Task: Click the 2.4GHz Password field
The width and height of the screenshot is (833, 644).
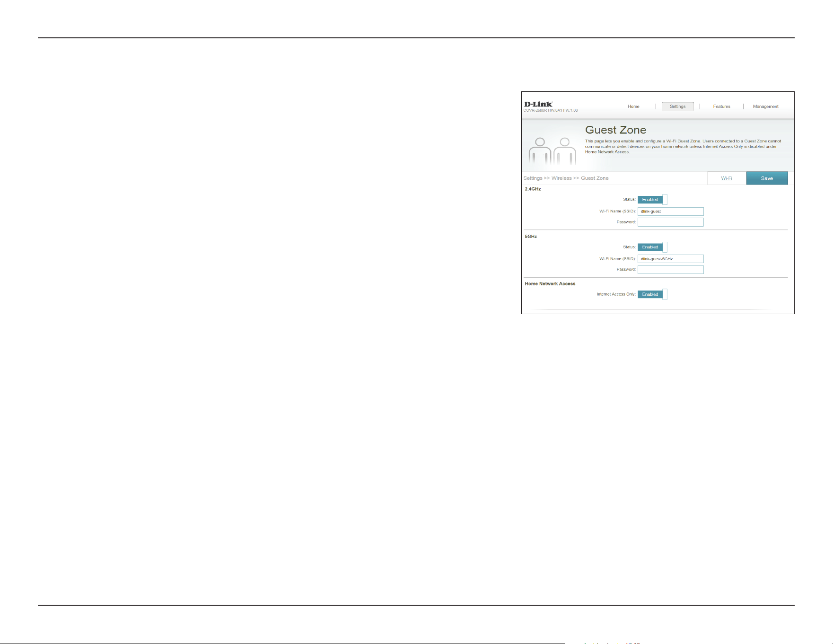Action: click(670, 222)
